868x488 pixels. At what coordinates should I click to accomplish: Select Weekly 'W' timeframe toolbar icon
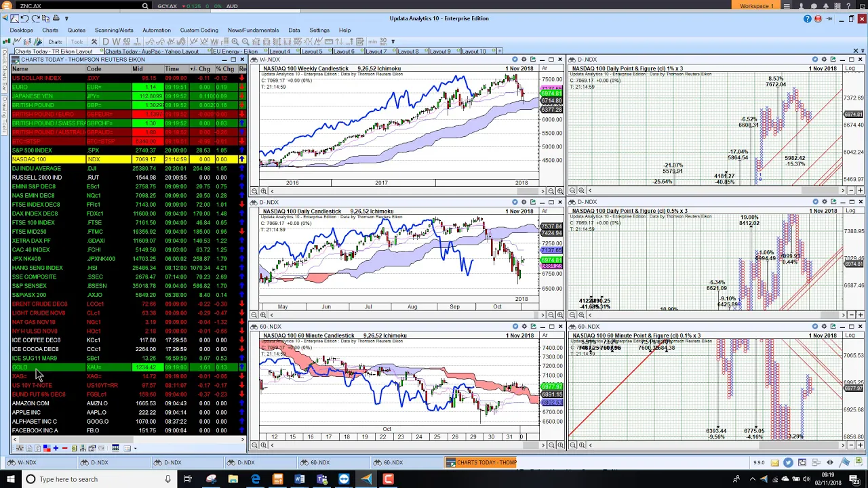tap(116, 41)
